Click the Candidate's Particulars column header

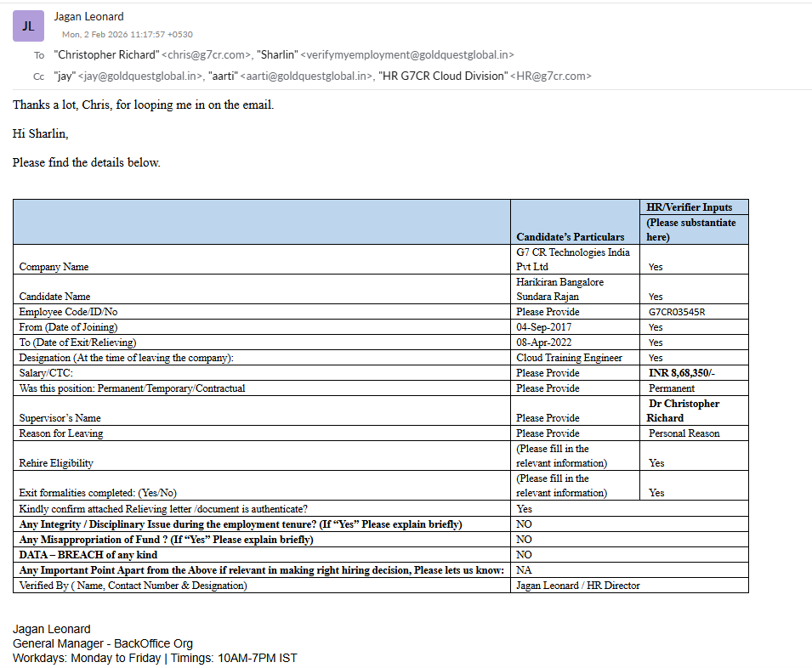click(x=570, y=237)
